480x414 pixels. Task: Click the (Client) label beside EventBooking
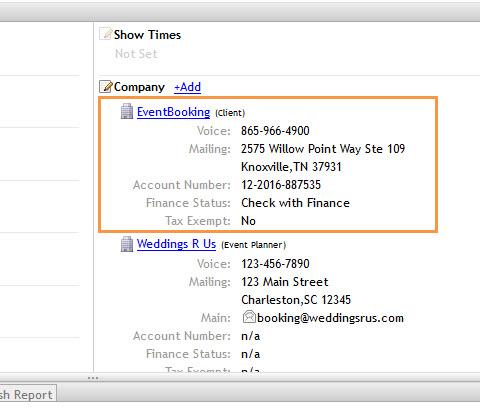click(230, 113)
